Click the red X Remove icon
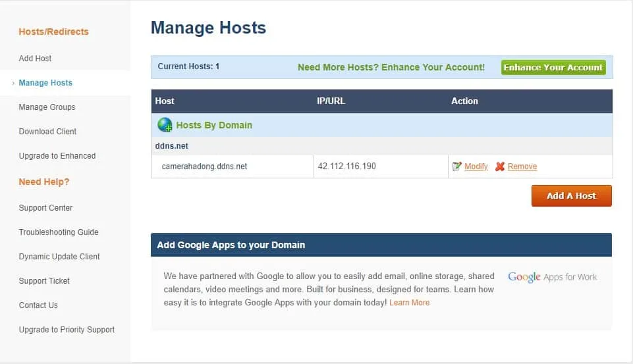Viewport: 633px width, 364px height. click(x=500, y=167)
